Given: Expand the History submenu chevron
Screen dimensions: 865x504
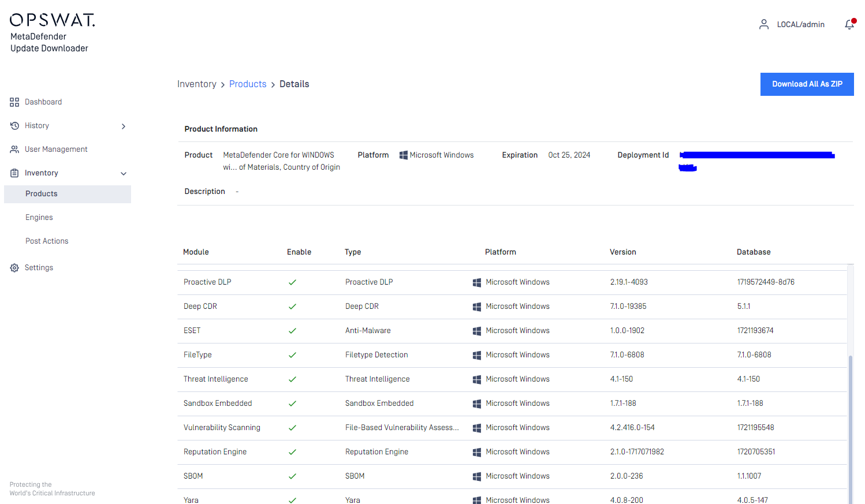Looking at the screenshot, I should point(124,126).
